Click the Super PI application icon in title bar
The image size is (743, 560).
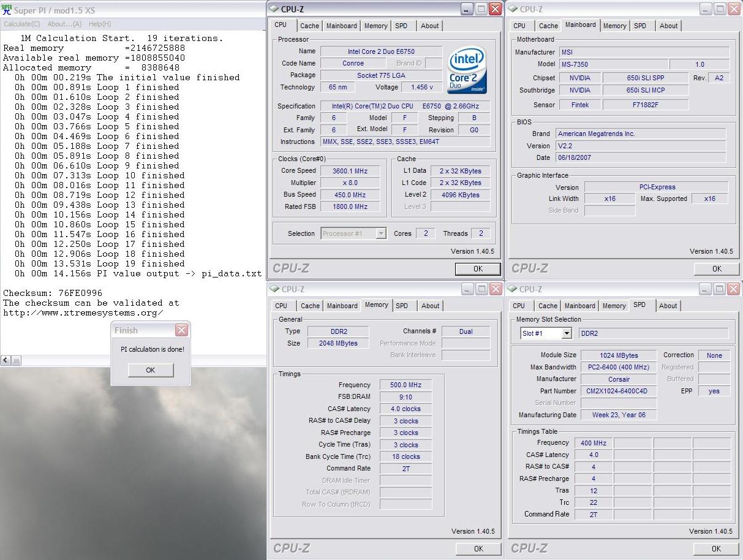pos(7,10)
